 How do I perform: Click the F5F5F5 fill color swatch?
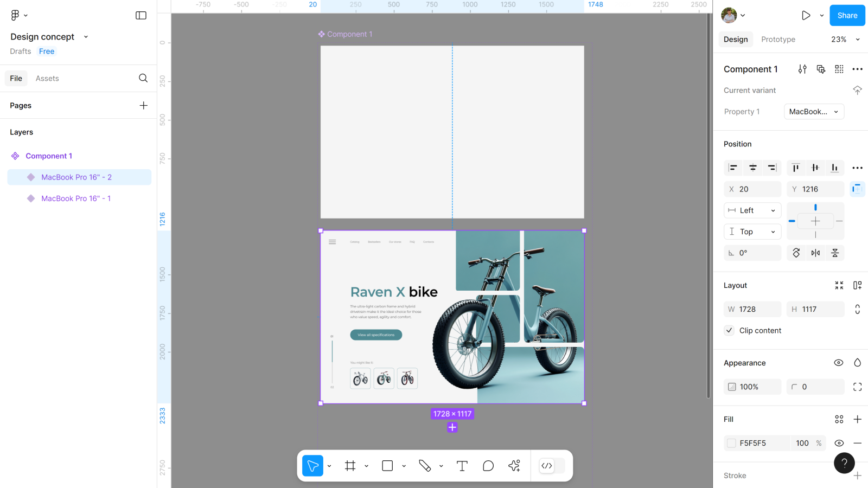point(731,443)
